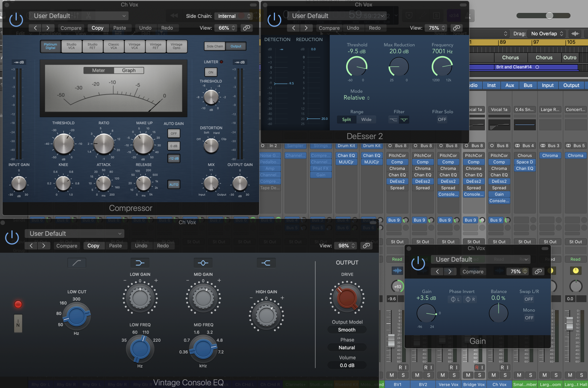Select Split range in DeEsser 2

point(346,120)
